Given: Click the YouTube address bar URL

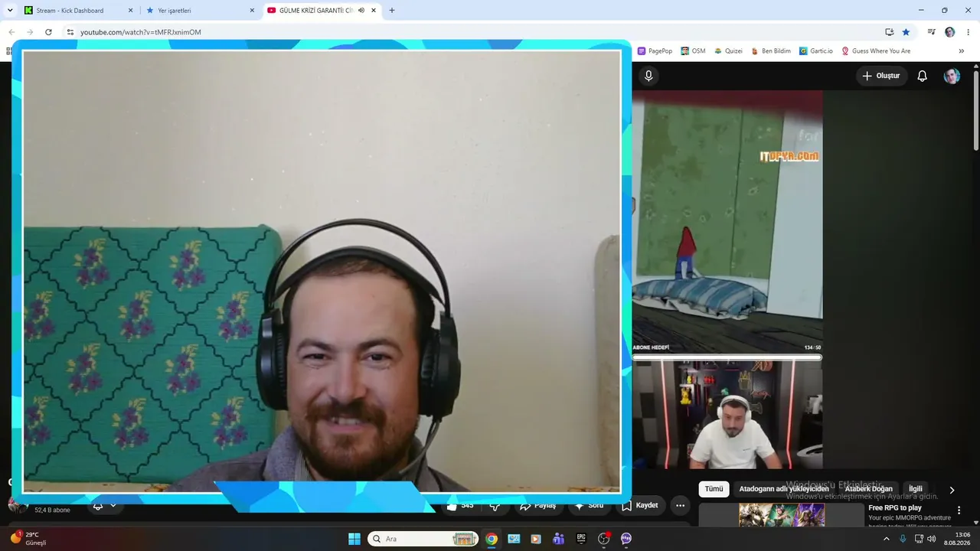Looking at the screenshot, I should coord(141,32).
